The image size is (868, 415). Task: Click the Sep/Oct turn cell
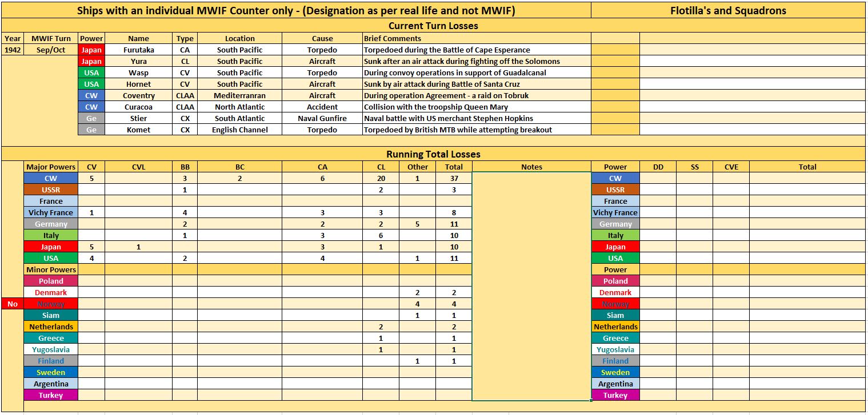pos(51,50)
